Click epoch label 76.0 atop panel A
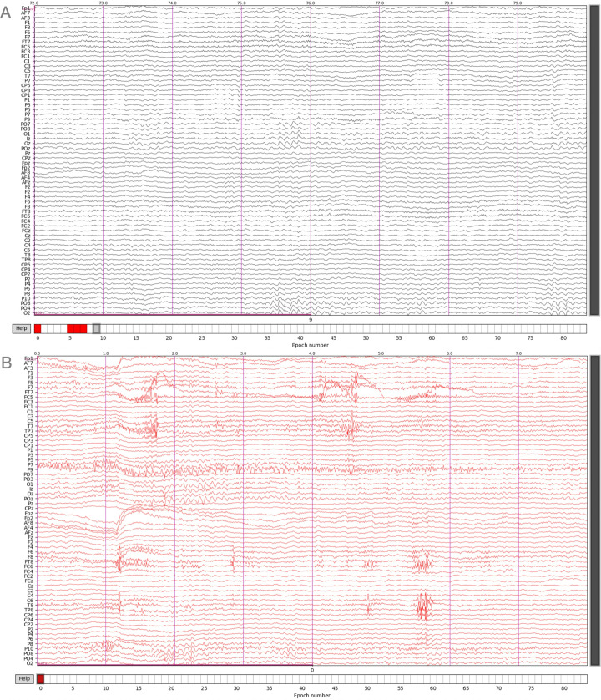The height and width of the screenshot is (700, 601). pos(310,3)
